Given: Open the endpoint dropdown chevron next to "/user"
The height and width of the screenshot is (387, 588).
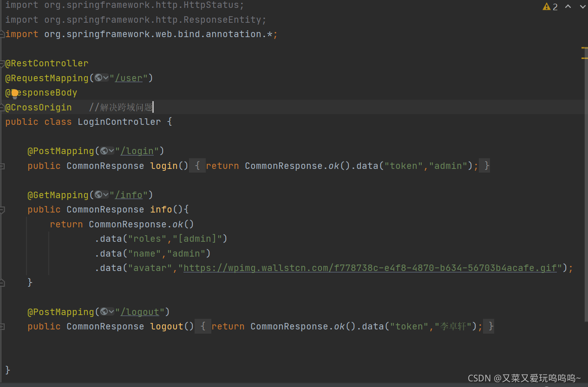Looking at the screenshot, I should pos(105,78).
